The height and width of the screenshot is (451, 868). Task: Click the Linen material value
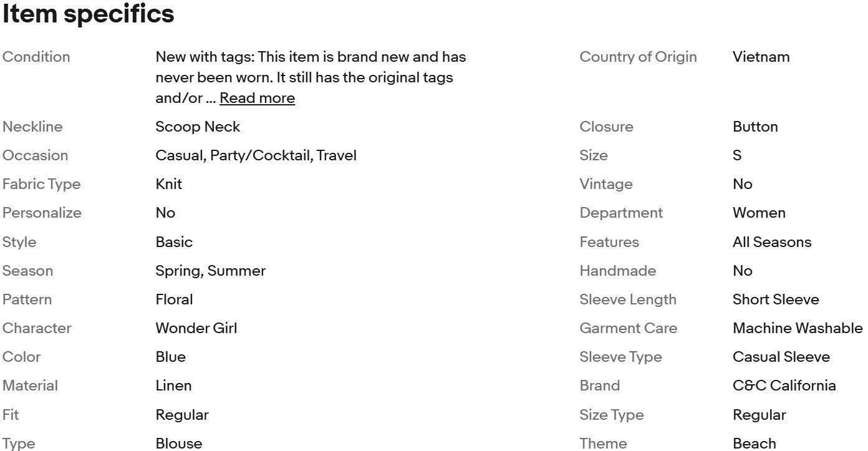click(173, 386)
